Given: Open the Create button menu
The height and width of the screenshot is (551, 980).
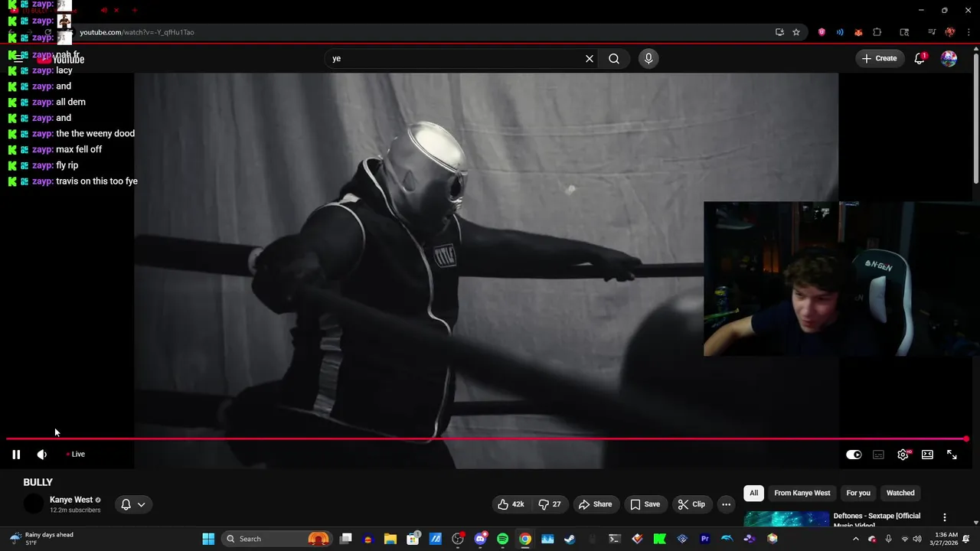Looking at the screenshot, I should pos(879,58).
